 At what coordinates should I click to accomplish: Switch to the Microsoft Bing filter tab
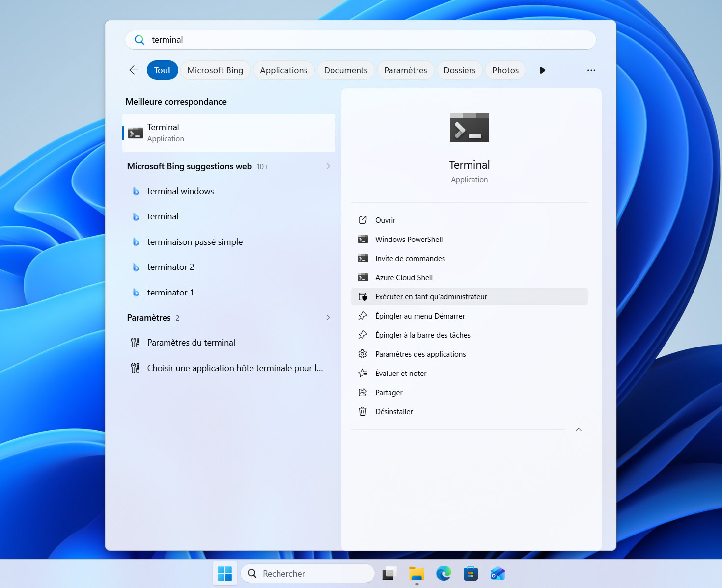[215, 70]
